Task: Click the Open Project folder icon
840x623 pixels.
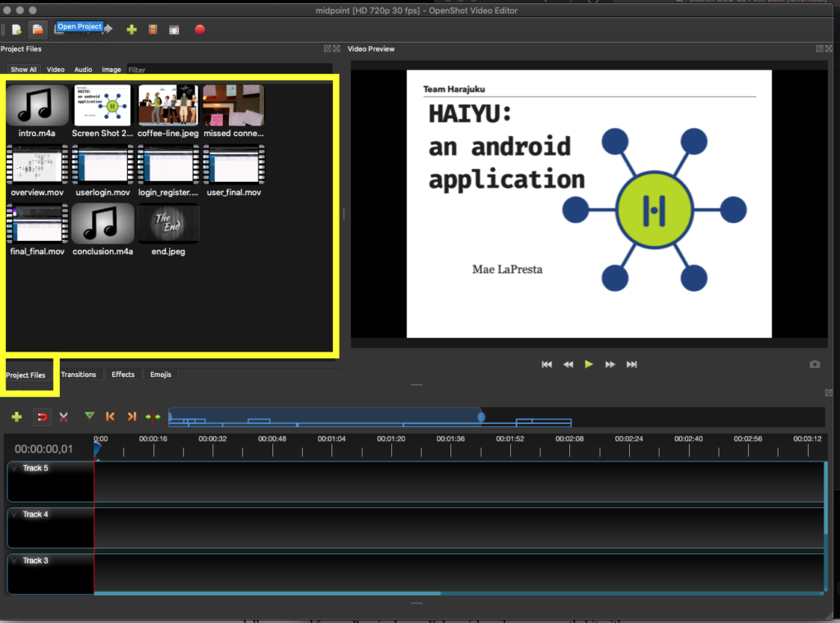Action: 38,30
